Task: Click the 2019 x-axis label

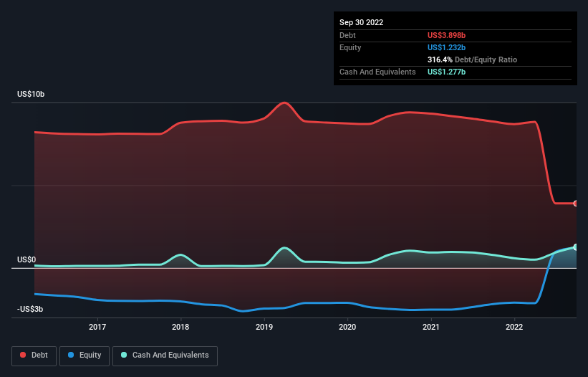Action: click(x=264, y=327)
